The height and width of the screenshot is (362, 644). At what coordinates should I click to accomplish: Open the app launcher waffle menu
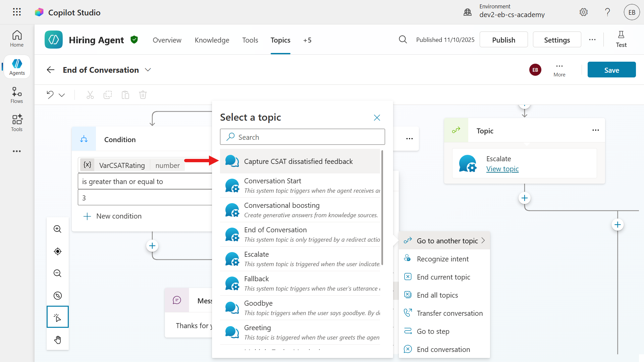click(x=17, y=12)
